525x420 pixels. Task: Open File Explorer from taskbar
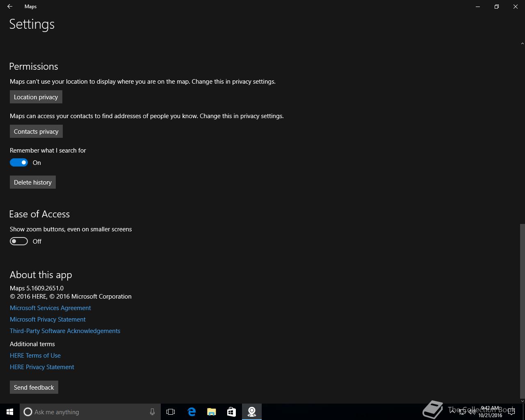pos(212,412)
